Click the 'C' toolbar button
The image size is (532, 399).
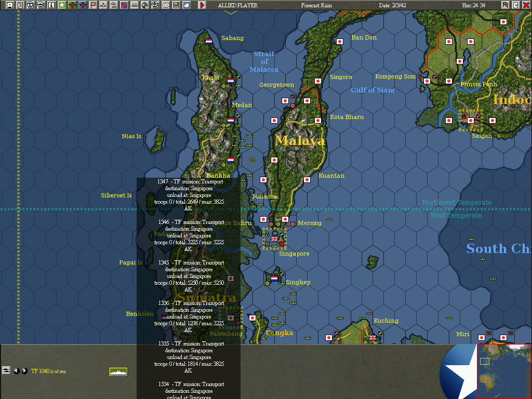pos(516,5)
